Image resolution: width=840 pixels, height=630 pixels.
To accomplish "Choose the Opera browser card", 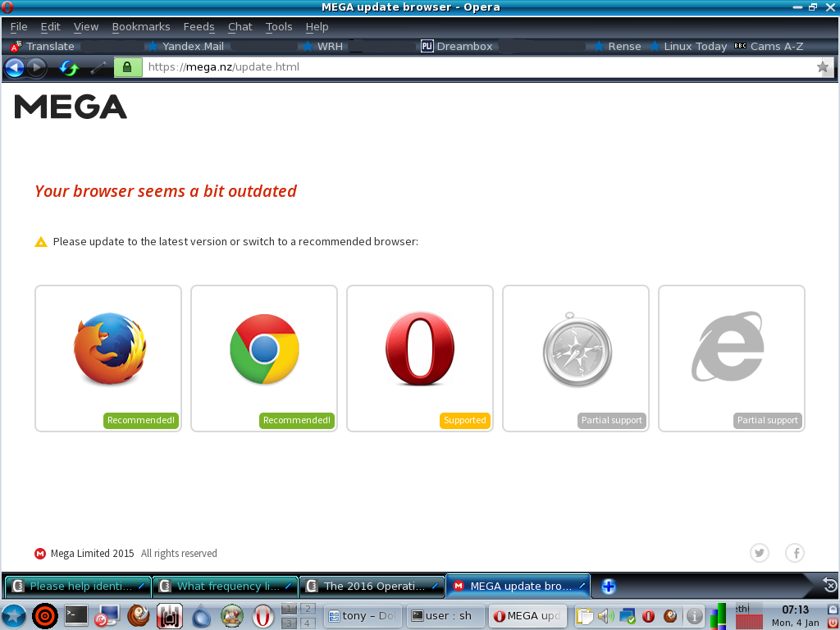I will pyautogui.click(x=420, y=358).
